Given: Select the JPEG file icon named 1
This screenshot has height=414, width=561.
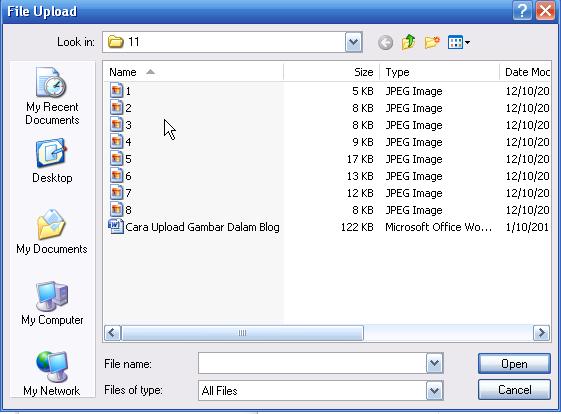Looking at the screenshot, I should pyautogui.click(x=116, y=91).
